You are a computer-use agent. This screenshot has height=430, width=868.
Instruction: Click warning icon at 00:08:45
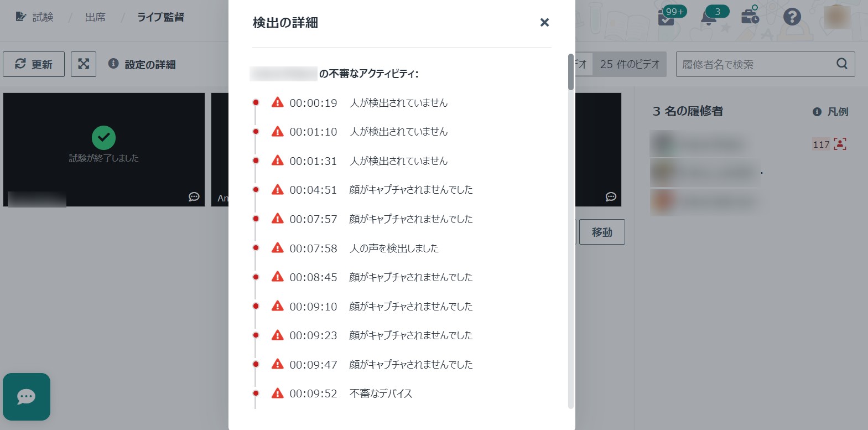click(x=278, y=277)
